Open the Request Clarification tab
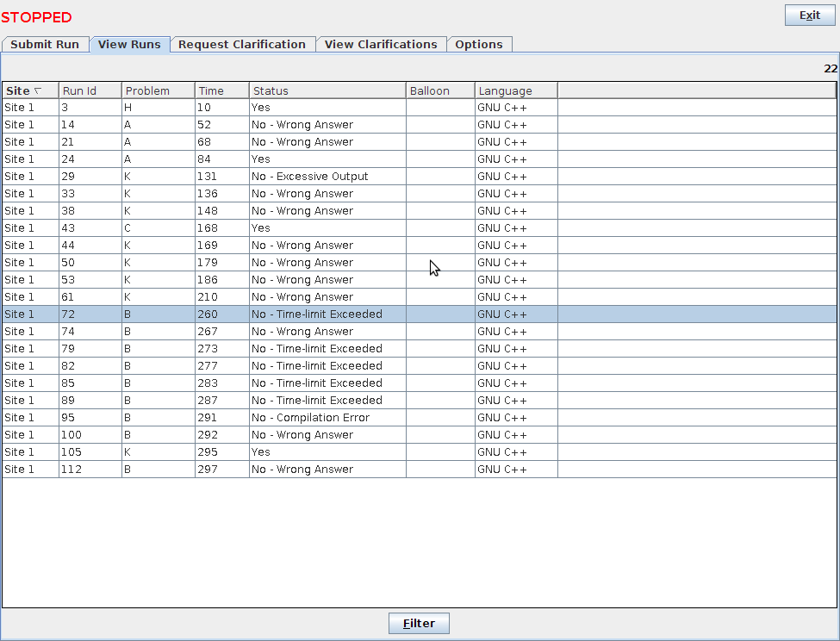This screenshot has height=641, width=840. pos(242,45)
